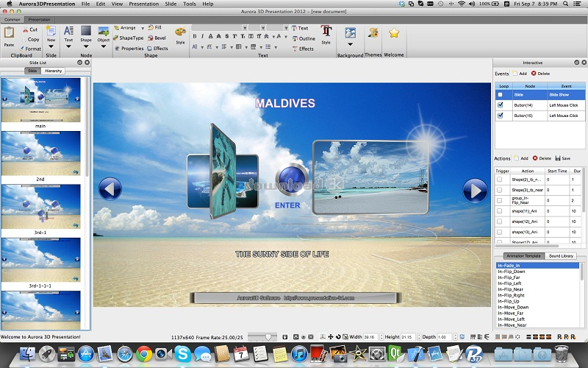This screenshot has height=368, width=588.
Task: Click the Aurora3D Software link bar
Action: pos(295,298)
